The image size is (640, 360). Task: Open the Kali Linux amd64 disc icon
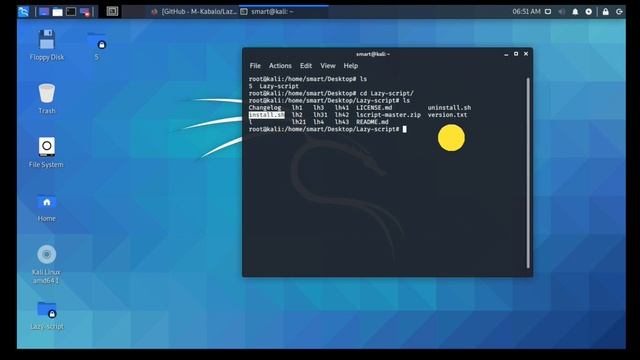pyautogui.click(x=46, y=264)
